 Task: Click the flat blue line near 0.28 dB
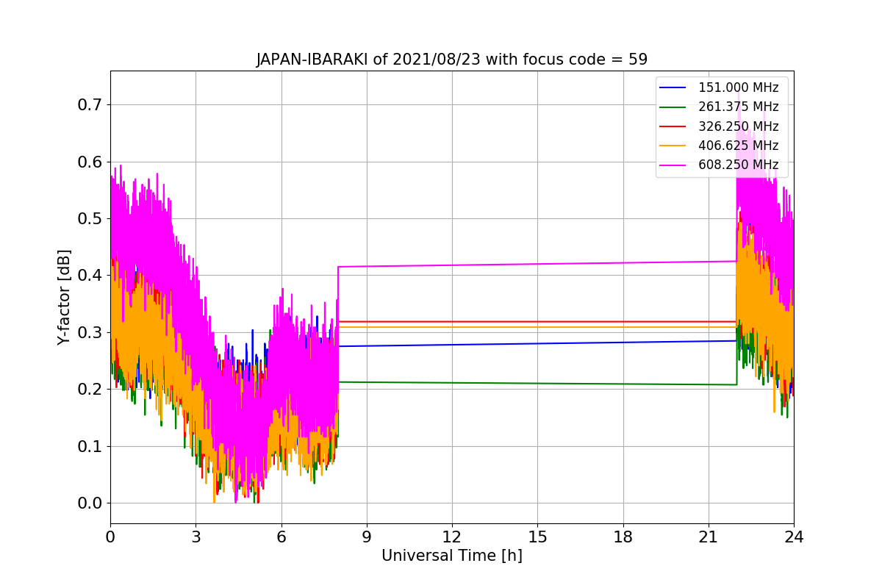pyautogui.click(x=537, y=343)
